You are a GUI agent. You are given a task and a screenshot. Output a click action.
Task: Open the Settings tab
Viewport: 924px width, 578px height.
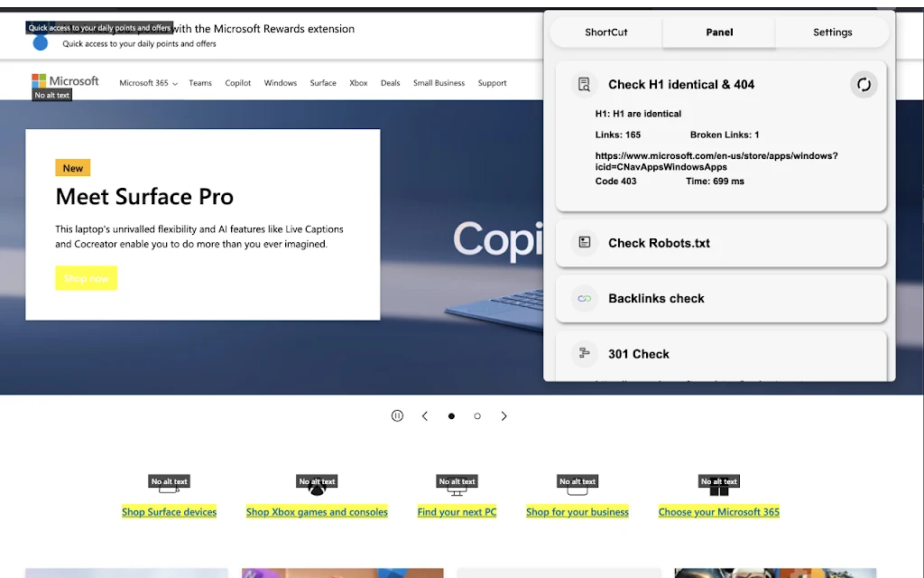click(x=832, y=33)
